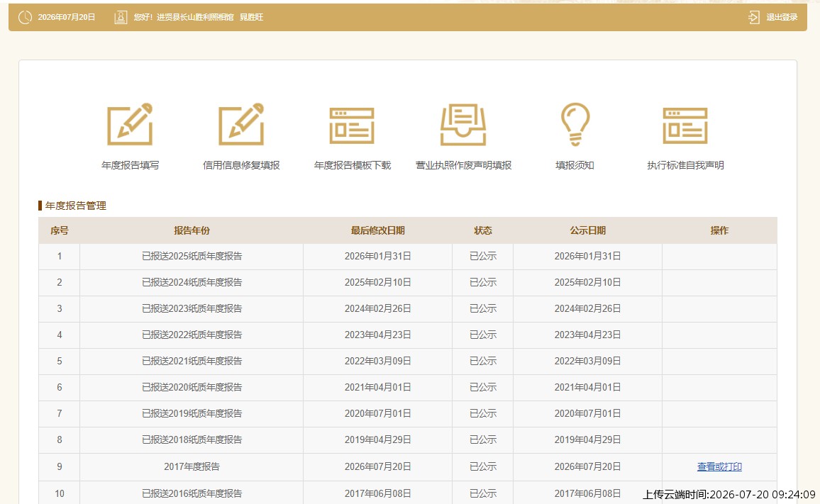Click the header date 2026年07月20日
The width and height of the screenshot is (820, 504).
pyautogui.click(x=67, y=17)
